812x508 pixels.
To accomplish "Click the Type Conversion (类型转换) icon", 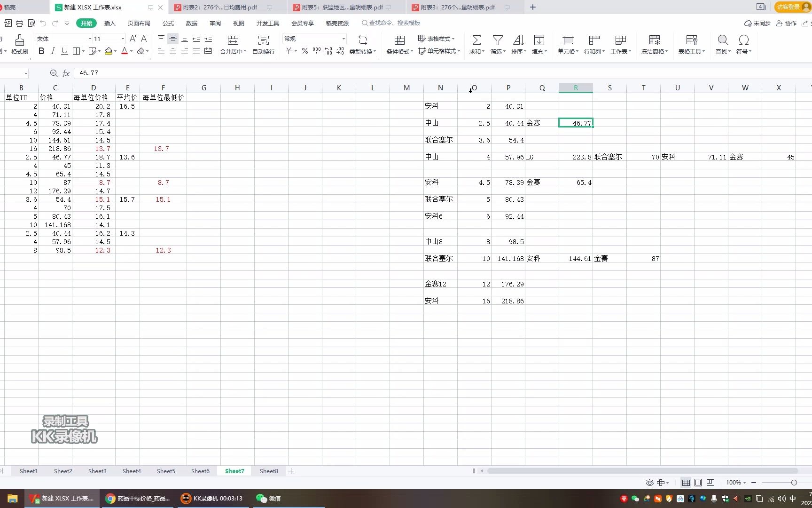I will click(x=363, y=40).
